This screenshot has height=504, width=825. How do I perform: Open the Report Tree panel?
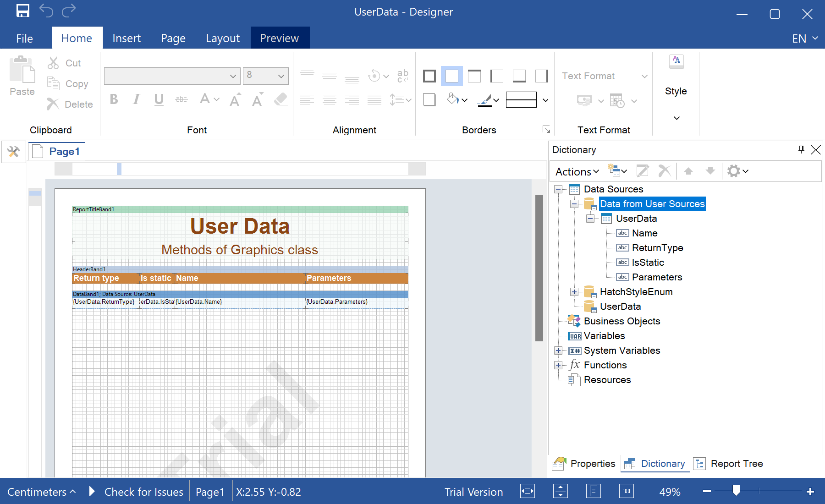click(728, 464)
